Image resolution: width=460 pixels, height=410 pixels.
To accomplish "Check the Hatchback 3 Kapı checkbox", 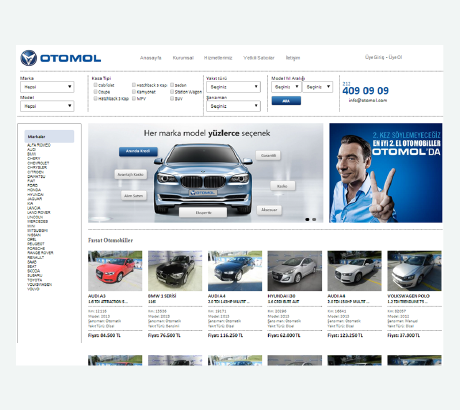I will click(95, 98).
